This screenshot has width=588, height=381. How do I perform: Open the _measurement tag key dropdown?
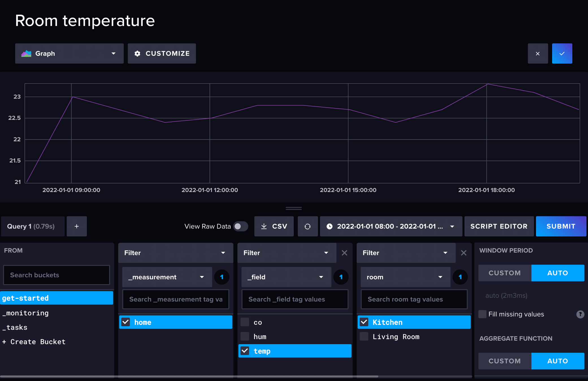(167, 277)
